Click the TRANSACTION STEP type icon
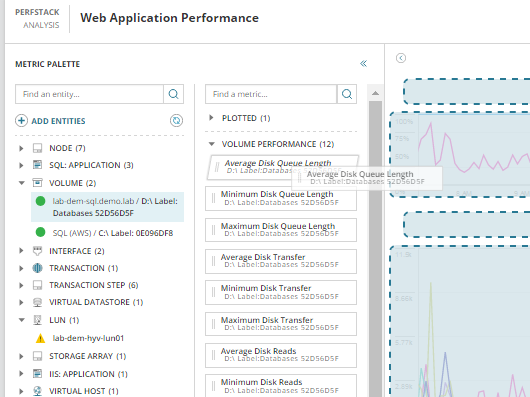 click(37, 285)
